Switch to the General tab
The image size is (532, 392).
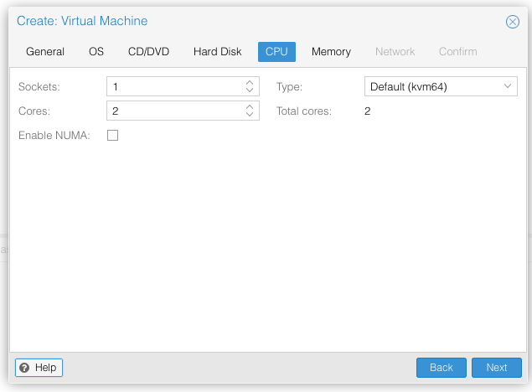coord(45,51)
